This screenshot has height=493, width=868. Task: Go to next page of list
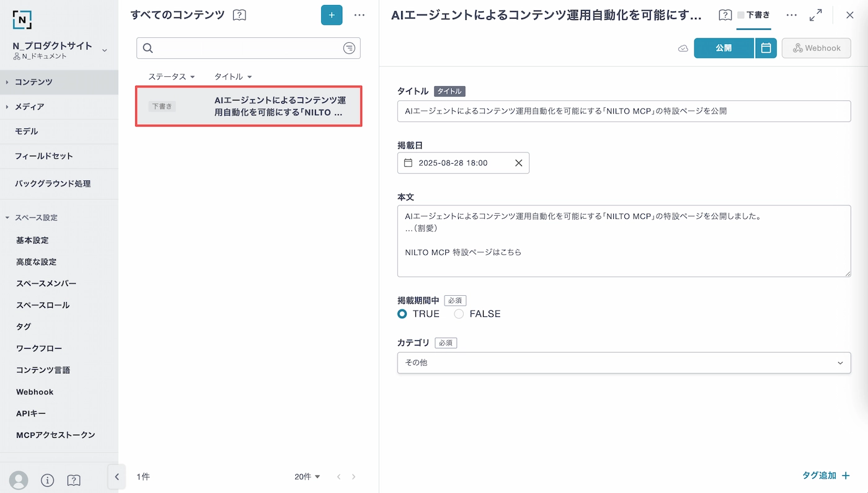354,477
